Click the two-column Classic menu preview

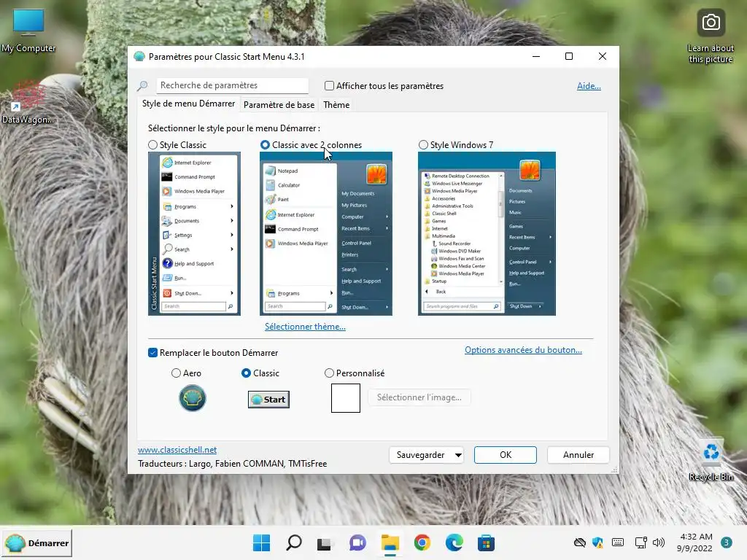pyautogui.click(x=326, y=233)
